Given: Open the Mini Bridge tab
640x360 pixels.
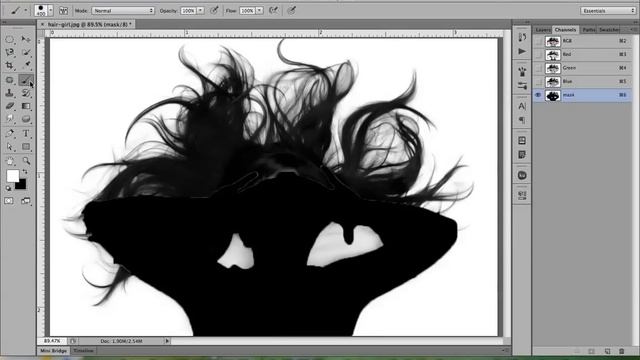Looking at the screenshot, I should tap(53, 351).
